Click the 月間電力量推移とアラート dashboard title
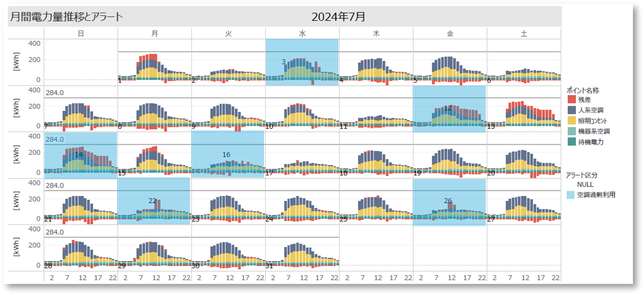This screenshot has width=644, height=295. pyautogui.click(x=66, y=17)
